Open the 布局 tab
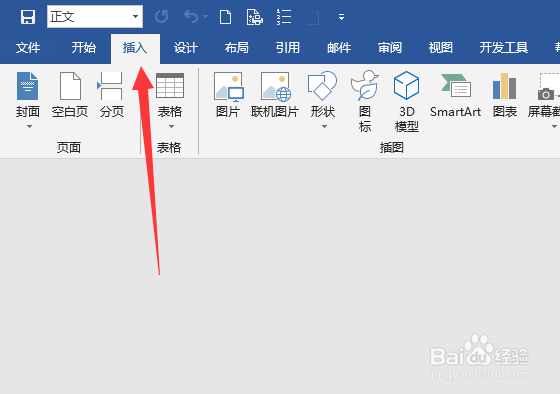The height and width of the screenshot is (394, 560). 236,48
